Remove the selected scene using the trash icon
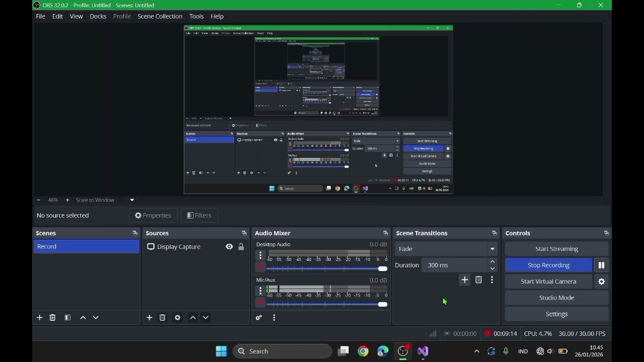The height and width of the screenshot is (362, 644). 52,318
